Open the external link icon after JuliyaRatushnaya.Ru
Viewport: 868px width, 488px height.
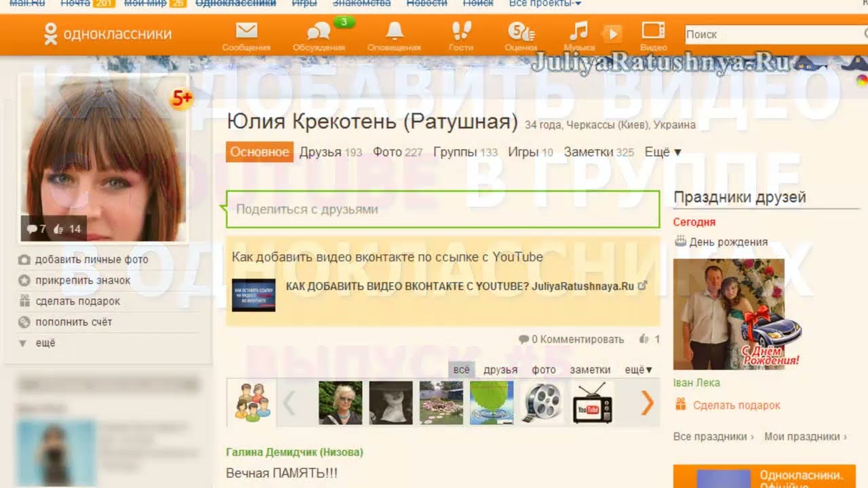click(642, 285)
